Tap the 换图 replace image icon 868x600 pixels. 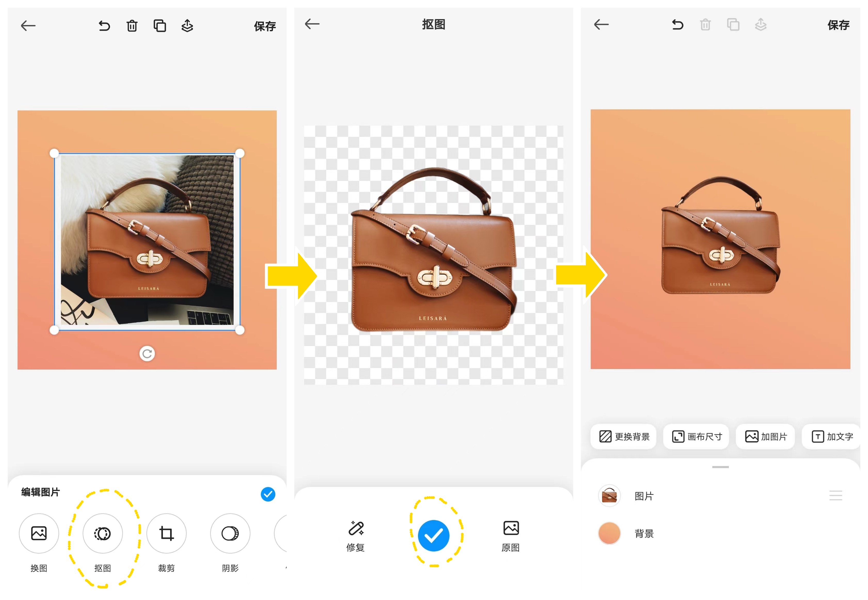click(x=39, y=533)
